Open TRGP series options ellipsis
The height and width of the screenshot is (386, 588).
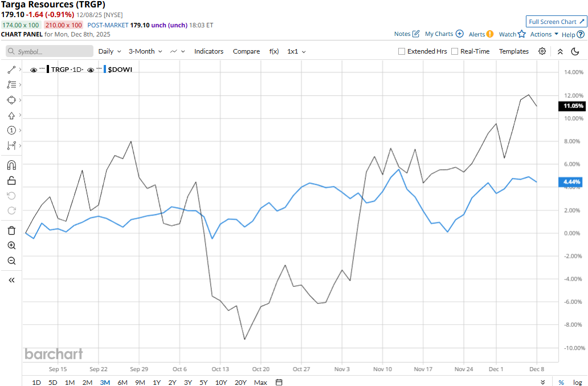42,68
